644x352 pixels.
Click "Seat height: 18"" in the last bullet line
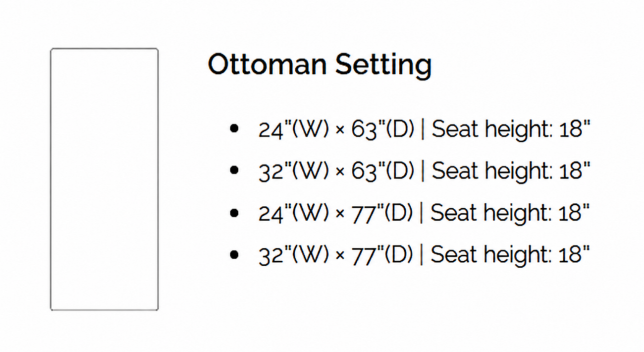(x=510, y=255)
